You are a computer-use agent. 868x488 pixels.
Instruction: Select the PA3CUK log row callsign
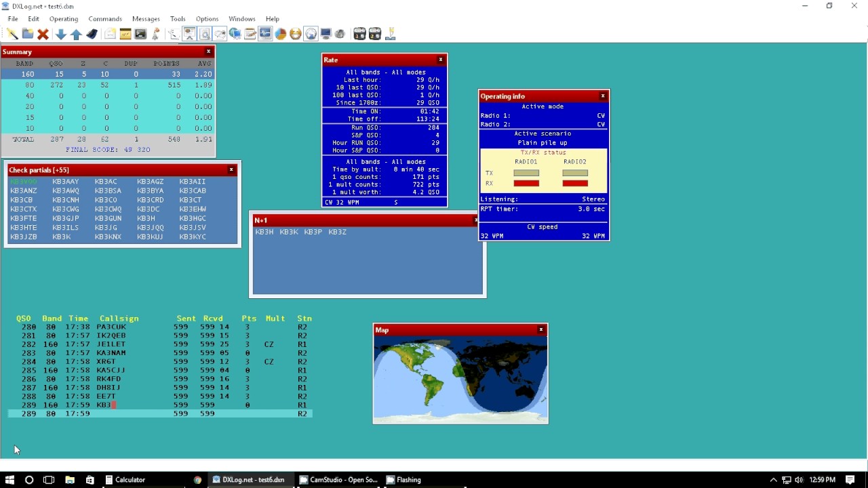click(x=111, y=327)
